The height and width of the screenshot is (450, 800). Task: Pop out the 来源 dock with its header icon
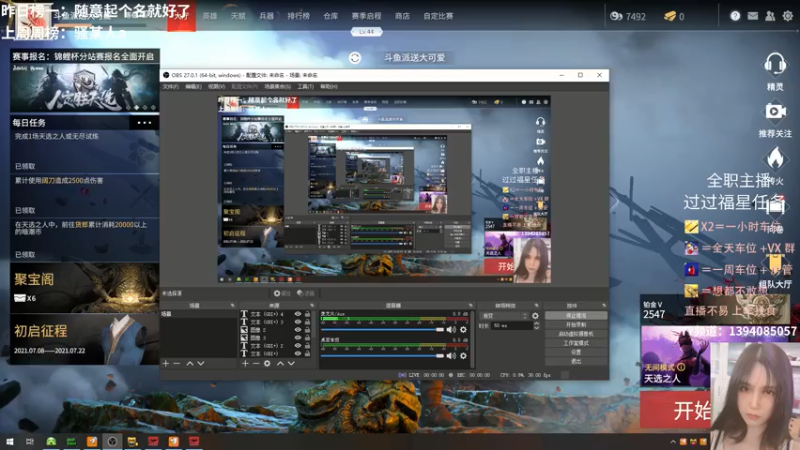(312, 306)
